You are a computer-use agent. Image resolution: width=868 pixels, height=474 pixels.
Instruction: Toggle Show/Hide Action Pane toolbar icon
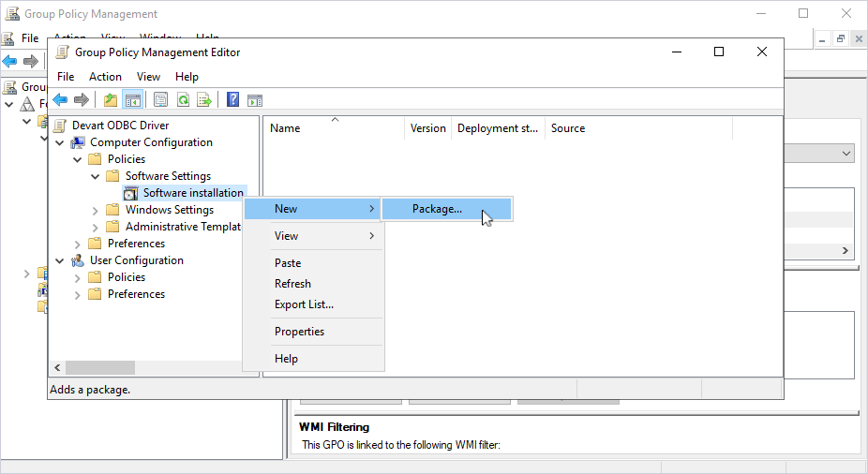click(254, 100)
